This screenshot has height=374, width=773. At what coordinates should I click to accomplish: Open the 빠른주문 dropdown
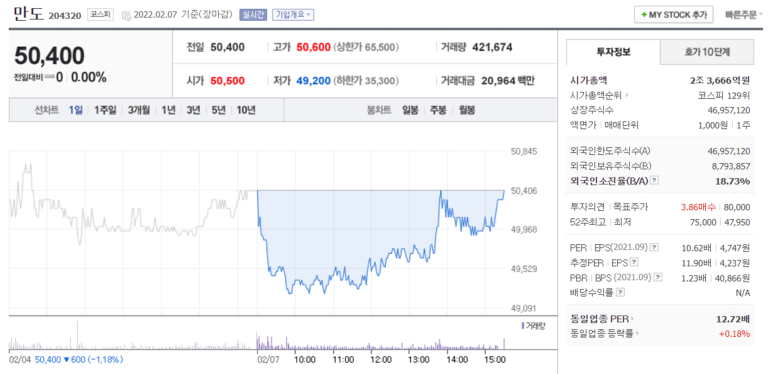click(743, 15)
